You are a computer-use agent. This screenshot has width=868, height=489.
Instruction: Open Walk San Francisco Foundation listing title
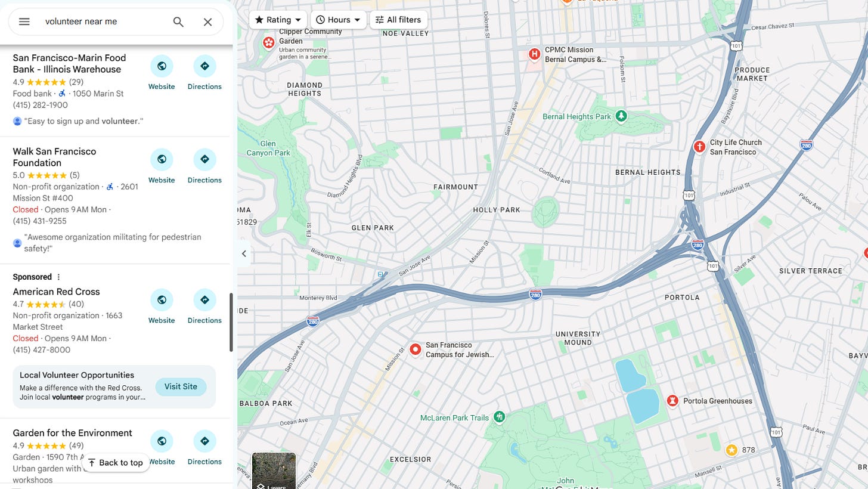point(54,157)
